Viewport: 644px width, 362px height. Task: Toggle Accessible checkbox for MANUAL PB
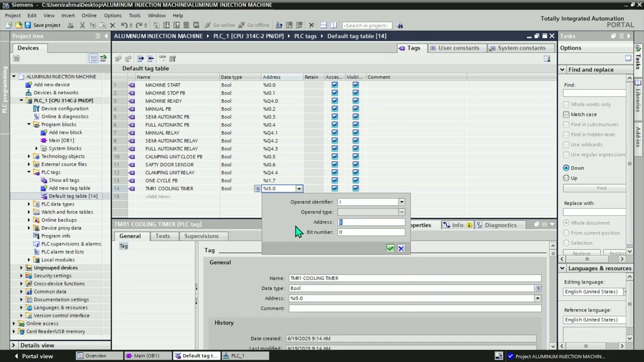[x=335, y=109]
